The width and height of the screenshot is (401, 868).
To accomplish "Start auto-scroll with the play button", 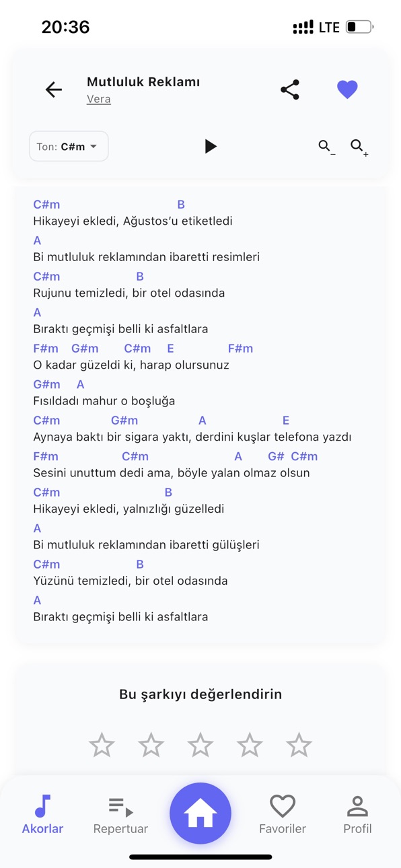I will pos(211,146).
